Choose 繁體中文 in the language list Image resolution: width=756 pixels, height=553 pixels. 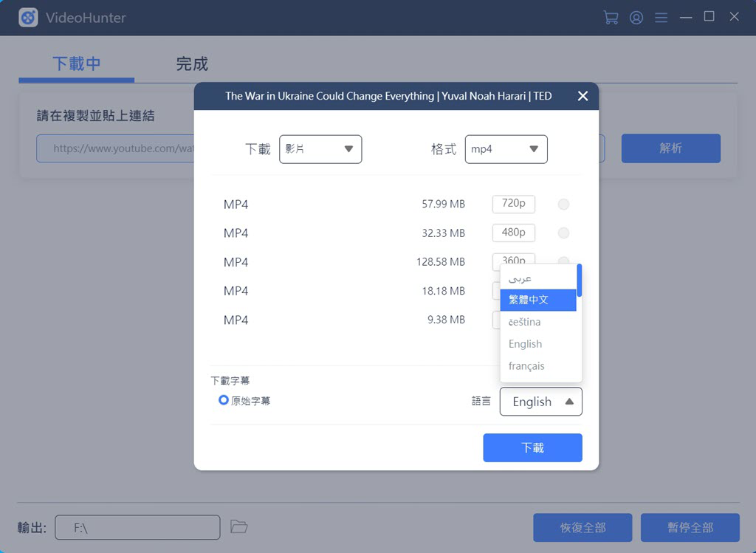(538, 300)
